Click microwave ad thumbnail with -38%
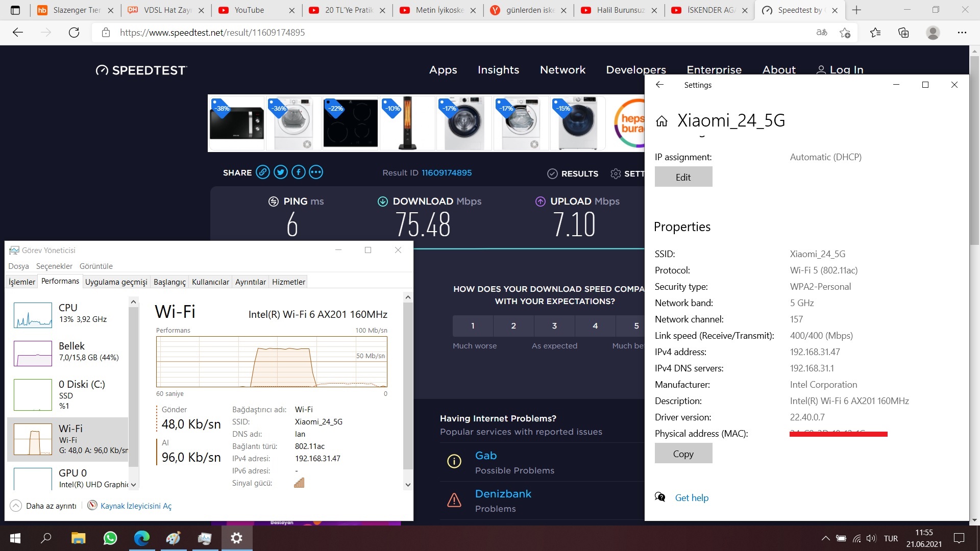The image size is (980, 551). pos(236,123)
